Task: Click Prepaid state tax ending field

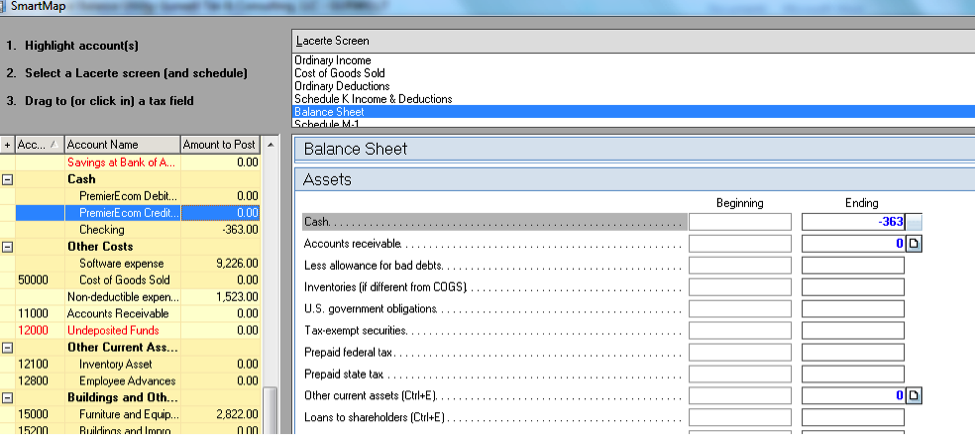Action: point(853,374)
